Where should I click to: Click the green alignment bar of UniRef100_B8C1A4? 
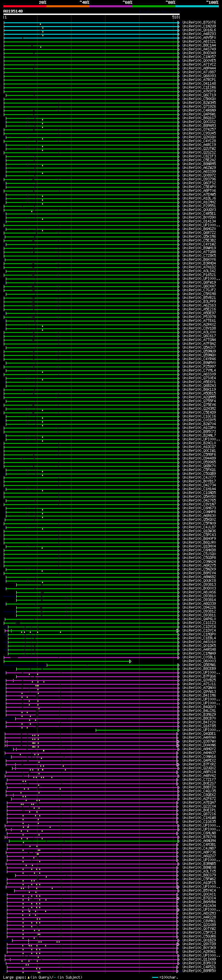91,45
